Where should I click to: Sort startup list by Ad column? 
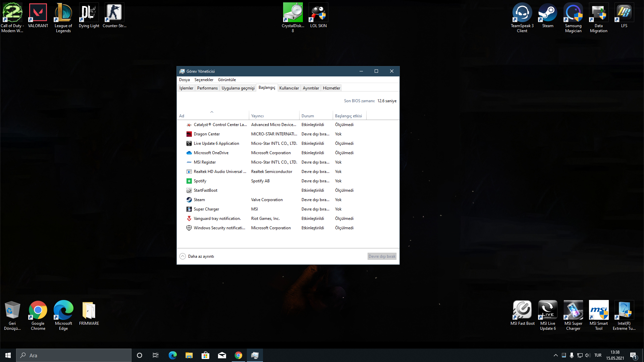pyautogui.click(x=213, y=116)
